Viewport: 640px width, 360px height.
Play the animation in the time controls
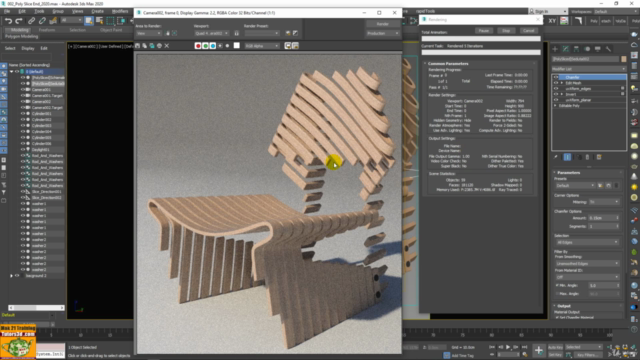(508, 347)
